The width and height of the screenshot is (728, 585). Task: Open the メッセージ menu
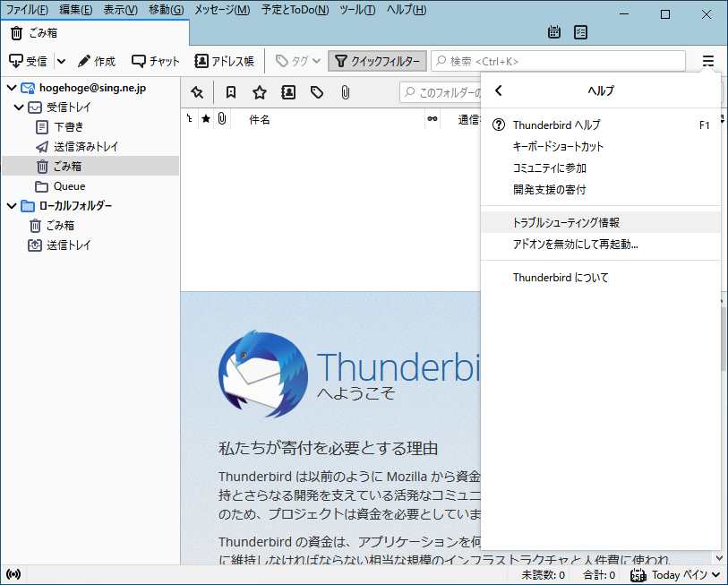(x=222, y=10)
